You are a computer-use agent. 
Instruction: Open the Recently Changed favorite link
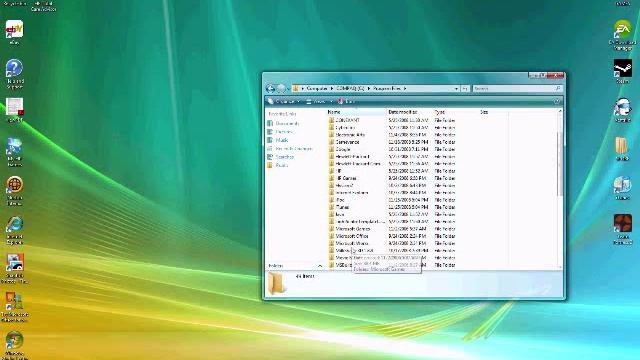point(294,149)
